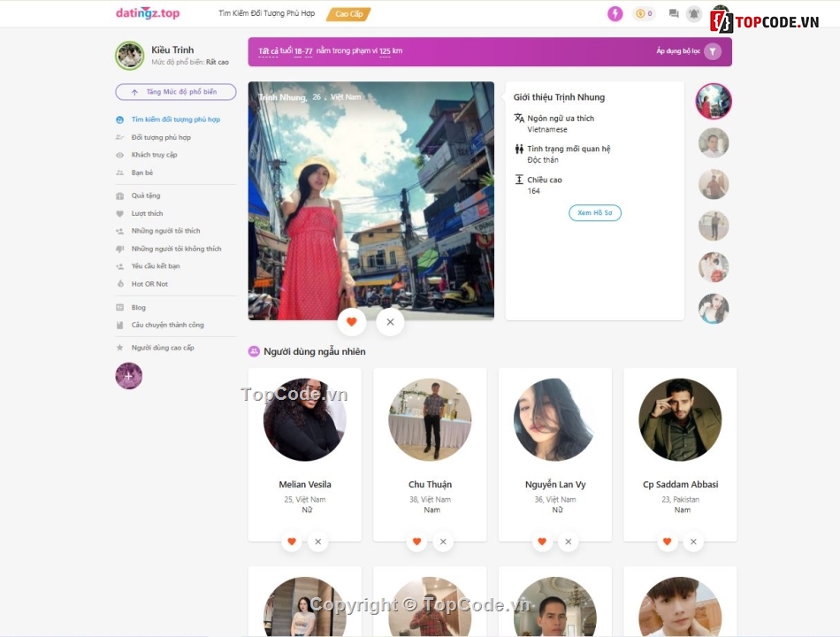Viewport: 840px width, 637px height.
Task: Click the name Chu Thuận
Action: [x=431, y=484]
